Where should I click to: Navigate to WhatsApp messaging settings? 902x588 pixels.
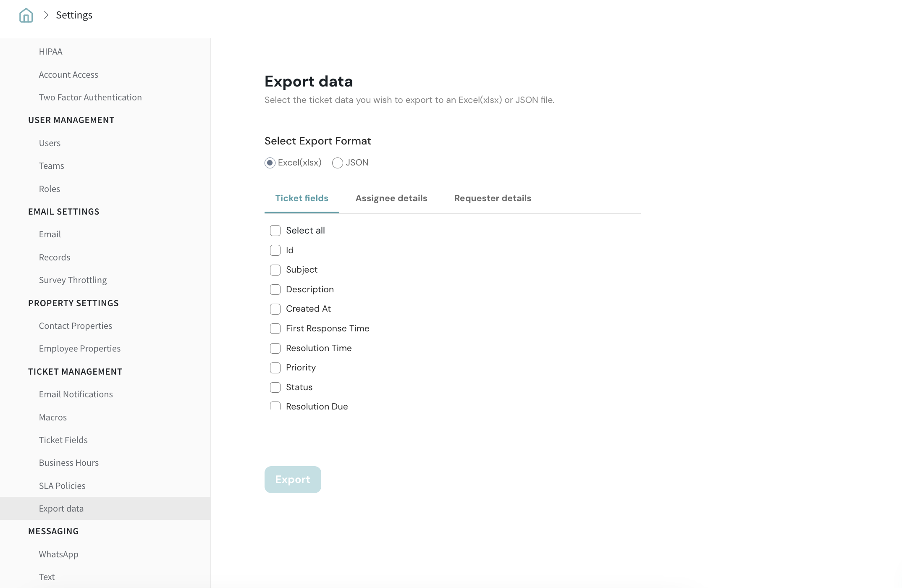click(58, 554)
